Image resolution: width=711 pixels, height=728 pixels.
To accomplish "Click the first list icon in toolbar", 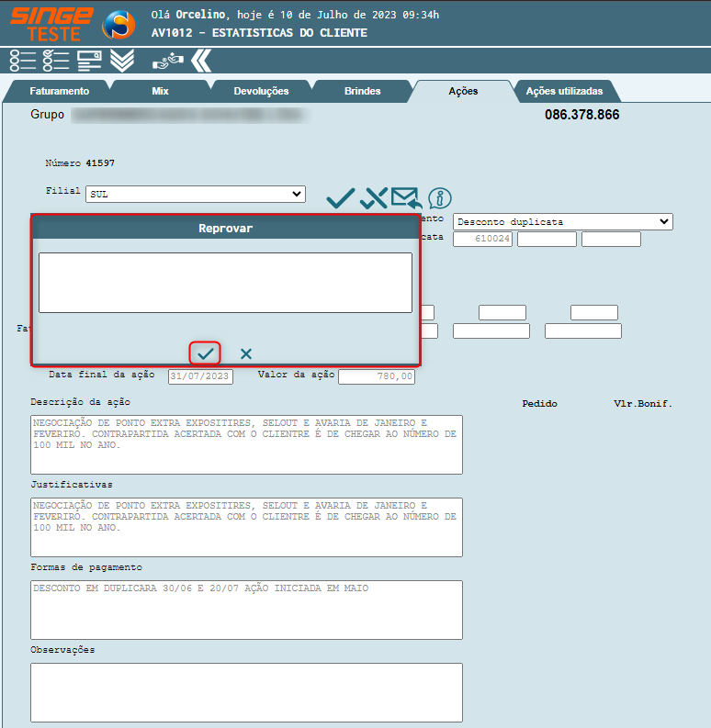I will coord(22,61).
